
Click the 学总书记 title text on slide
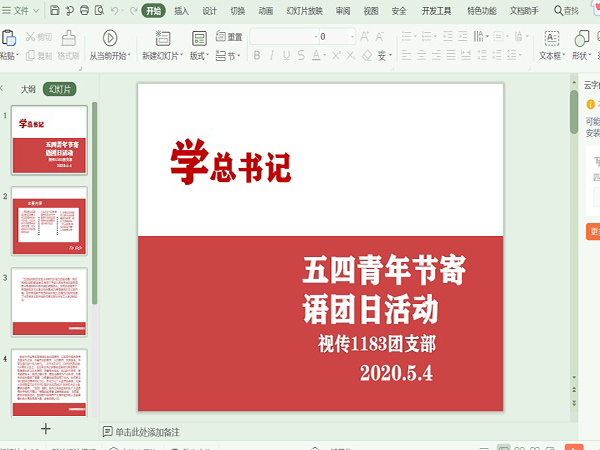tap(231, 162)
